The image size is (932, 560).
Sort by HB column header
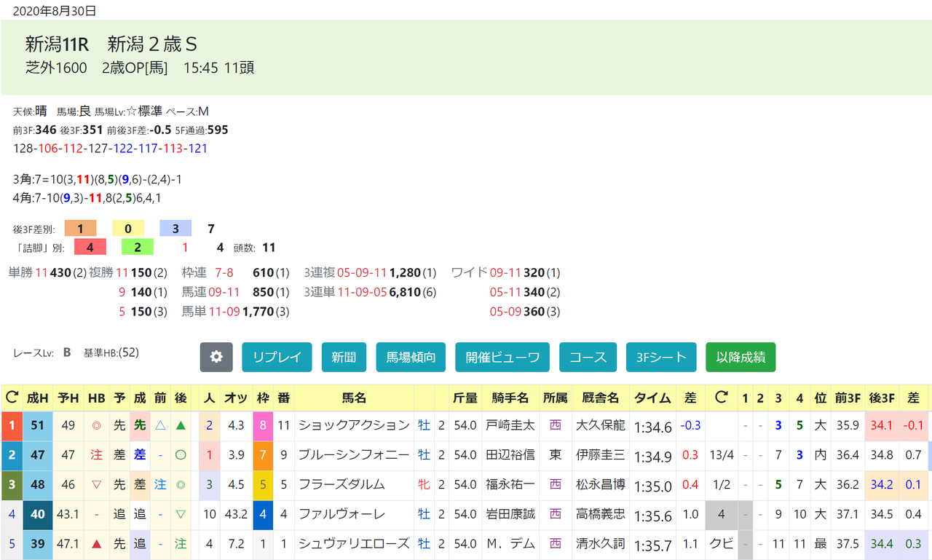pos(96,398)
